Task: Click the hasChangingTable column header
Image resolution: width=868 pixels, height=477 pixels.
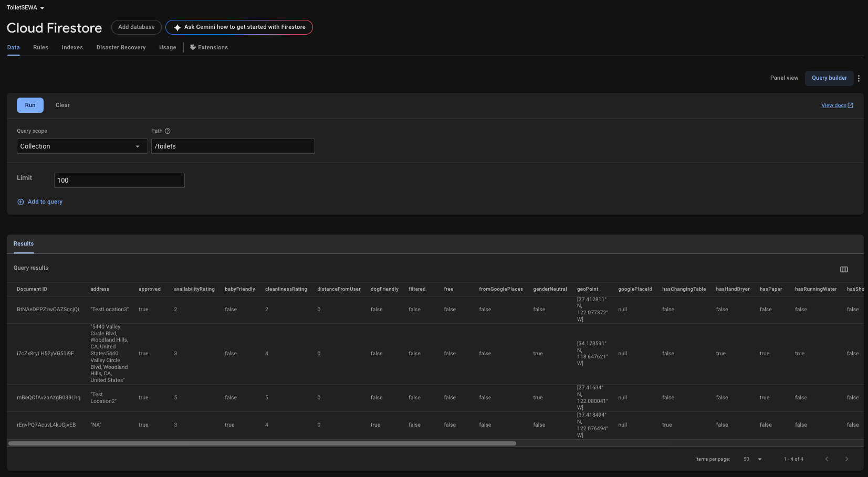Action: click(x=684, y=289)
